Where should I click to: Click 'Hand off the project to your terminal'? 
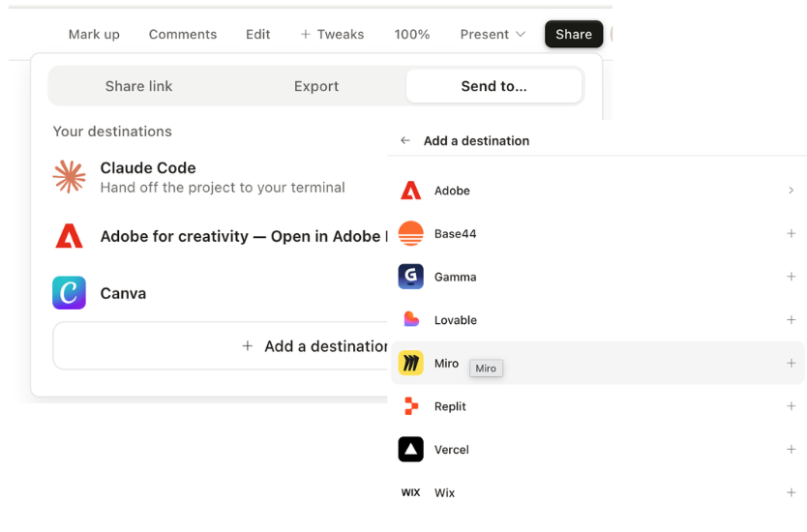(x=223, y=188)
